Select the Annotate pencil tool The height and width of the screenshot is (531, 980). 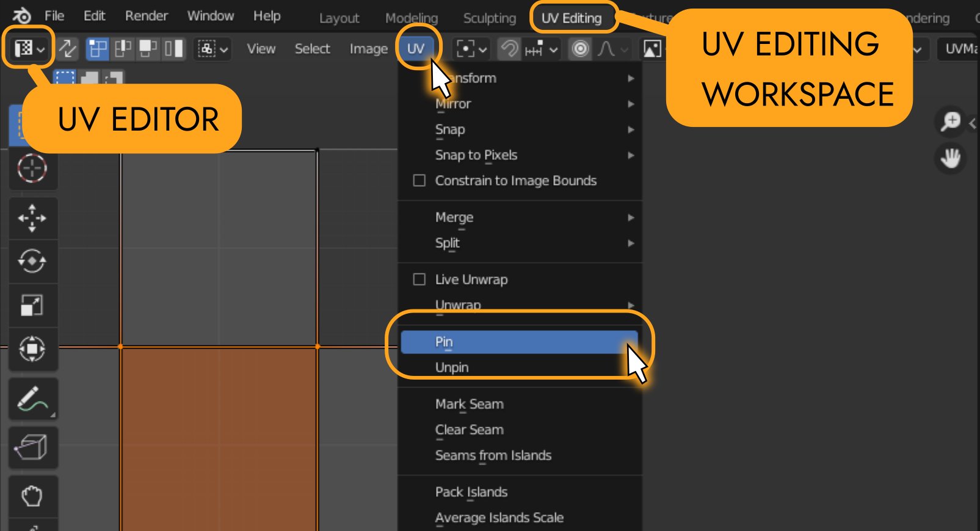click(x=32, y=400)
